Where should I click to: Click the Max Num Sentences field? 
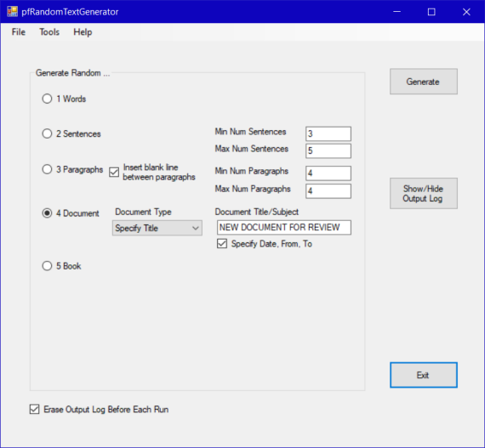[x=328, y=150]
